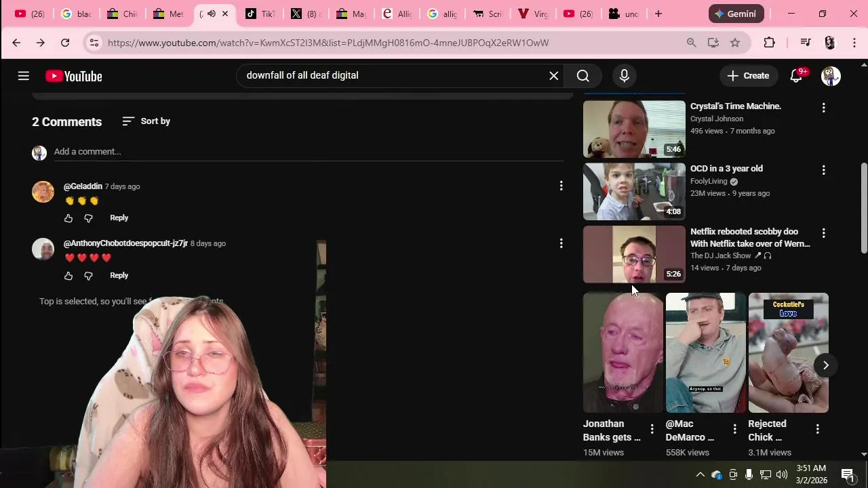Open the browser extensions puzzle icon
This screenshot has width=868, height=488.
769,43
